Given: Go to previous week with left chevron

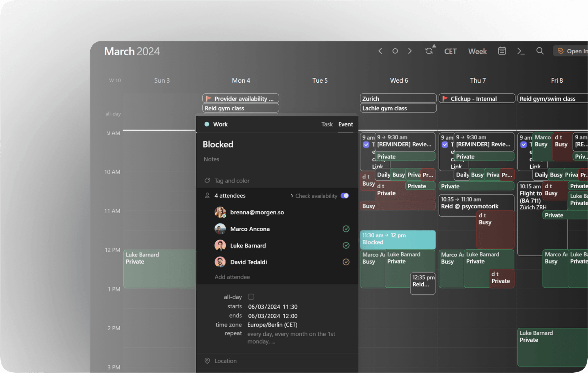Looking at the screenshot, I should coord(380,51).
